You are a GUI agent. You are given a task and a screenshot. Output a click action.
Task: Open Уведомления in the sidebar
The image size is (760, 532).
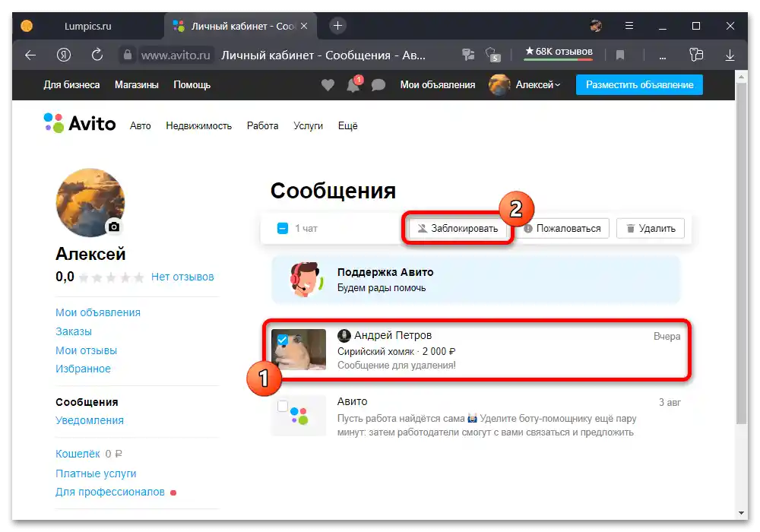(x=90, y=420)
